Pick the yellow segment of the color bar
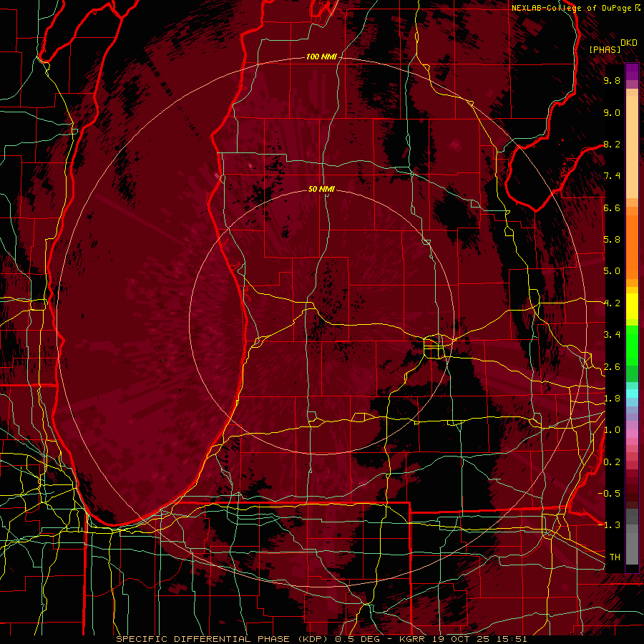The width and height of the screenshot is (644, 644). pos(632,306)
